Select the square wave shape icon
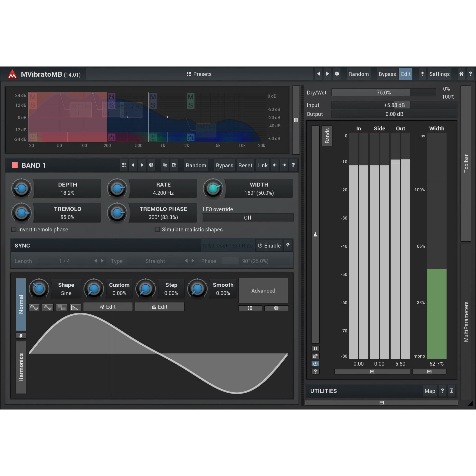This screenshot has width=476, height=476. click(x=61, y=307)
